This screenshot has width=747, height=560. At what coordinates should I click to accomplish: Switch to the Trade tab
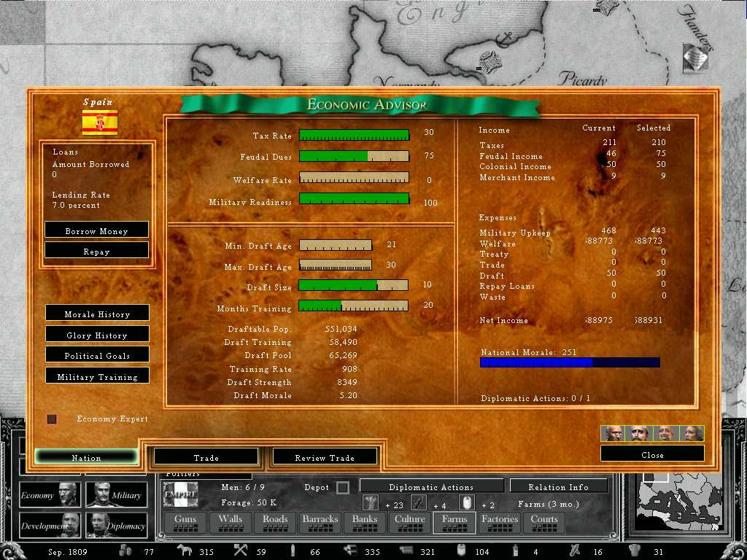(206, 458)
